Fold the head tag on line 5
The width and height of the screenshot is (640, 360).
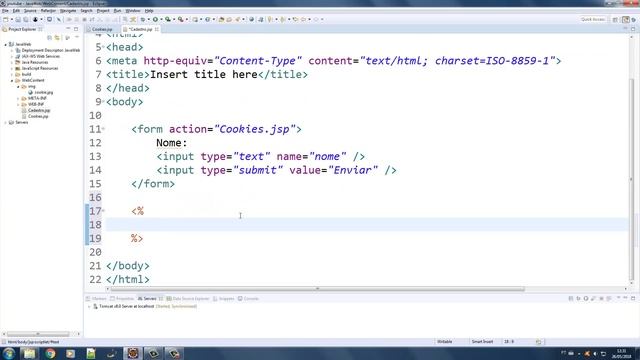pyautogui.click(x=103, y=47)
